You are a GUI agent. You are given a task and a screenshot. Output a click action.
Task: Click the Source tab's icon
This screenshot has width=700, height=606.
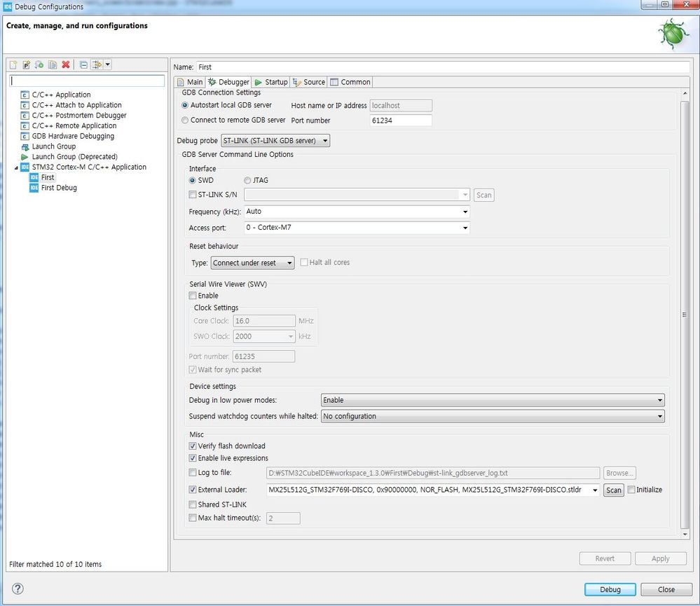pyautogui.click(x=297, y=82)
